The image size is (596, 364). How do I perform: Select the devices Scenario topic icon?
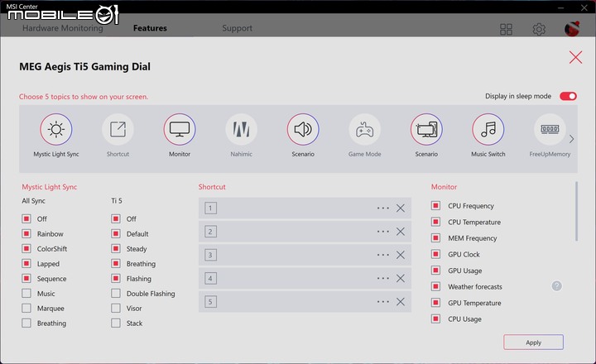tap(426, 130)
